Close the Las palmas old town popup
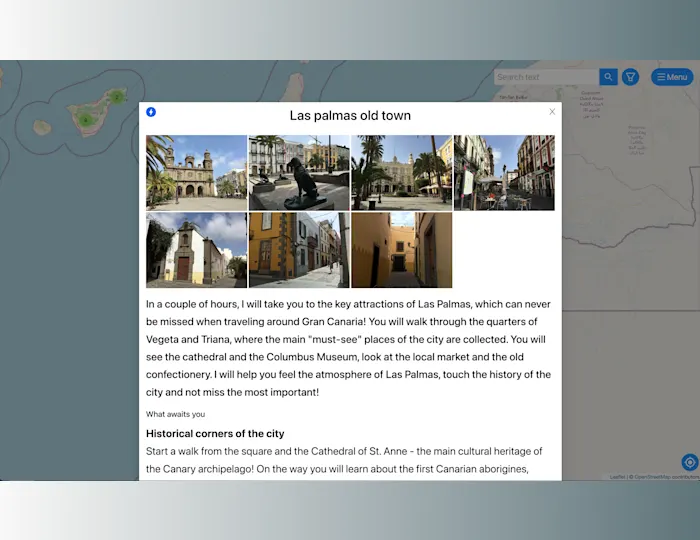Screen dimensions: 700x540 (x=552, y=112)
